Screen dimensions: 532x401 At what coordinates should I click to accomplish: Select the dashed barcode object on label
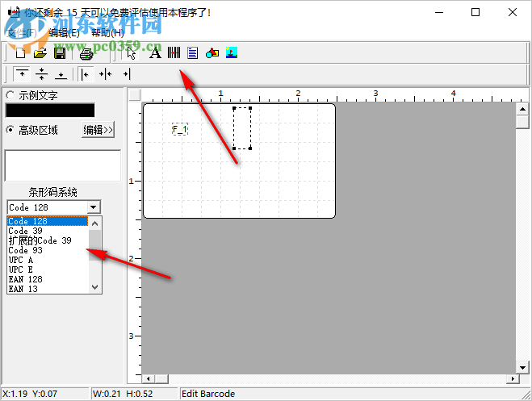click(x=242, y=128)
